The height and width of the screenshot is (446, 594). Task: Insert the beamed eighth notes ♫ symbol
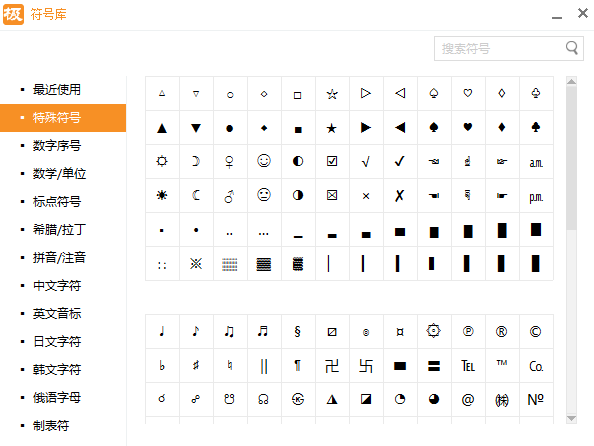tap(230, 332)
